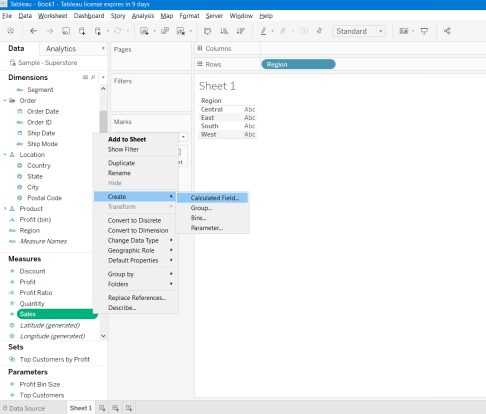Click Duplicate in context menu
Viewport: 486px width, 414px height.
point(122,163)
